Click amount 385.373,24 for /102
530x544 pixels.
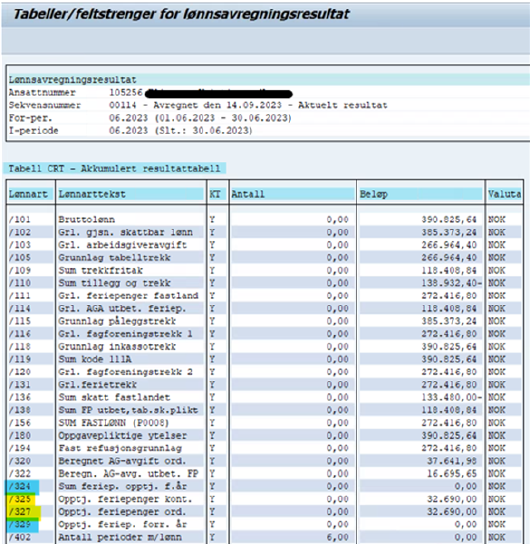pyautogui.click(x=449, y=232)
